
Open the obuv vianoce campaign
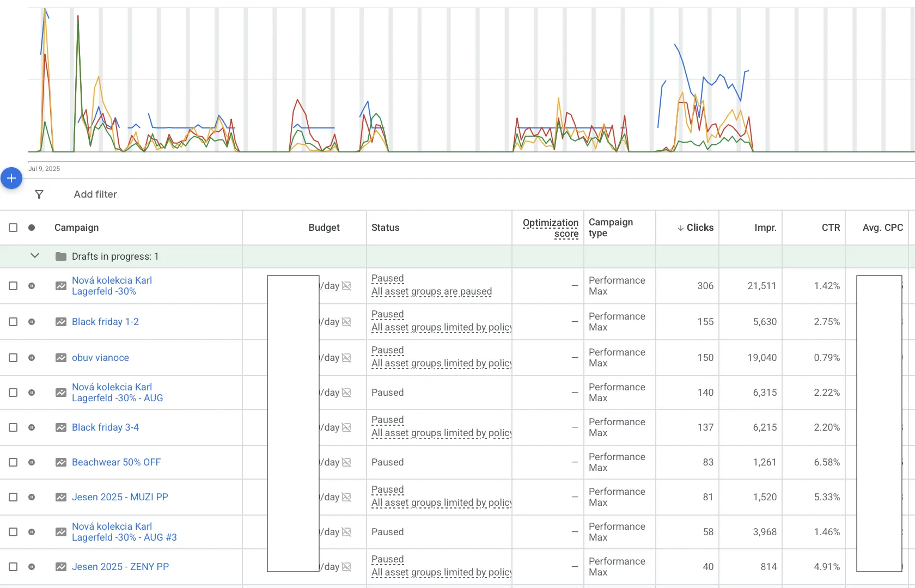pyautogui.click(x=101, y=358)
